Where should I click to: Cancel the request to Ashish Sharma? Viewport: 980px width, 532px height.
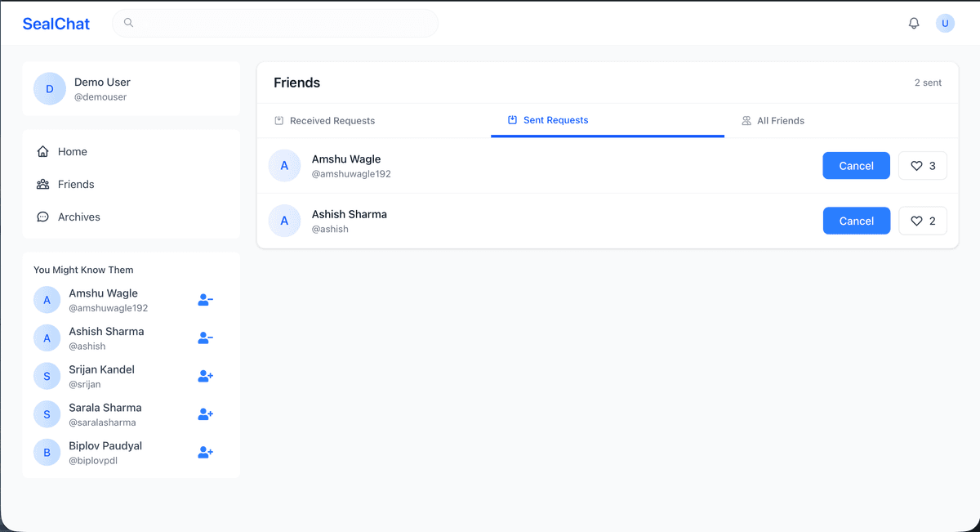coord(856,221)
